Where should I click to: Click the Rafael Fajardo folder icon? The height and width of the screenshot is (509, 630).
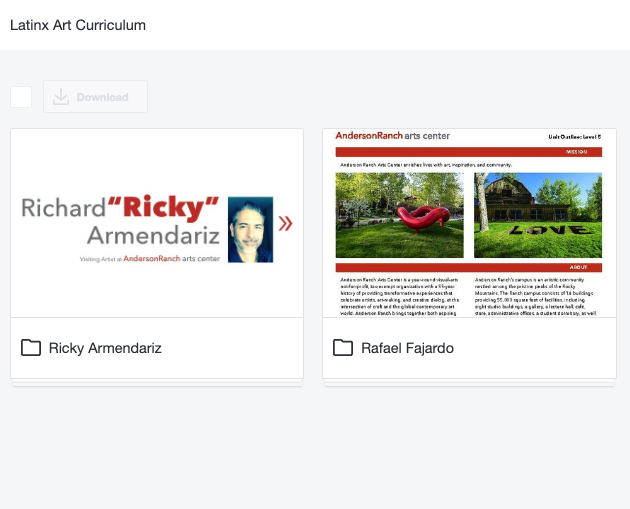[343, 348]
